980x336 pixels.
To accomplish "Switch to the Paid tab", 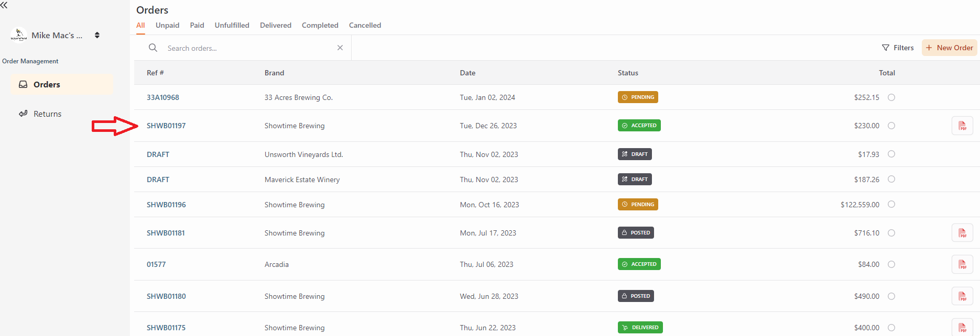I will coord(197,25).
